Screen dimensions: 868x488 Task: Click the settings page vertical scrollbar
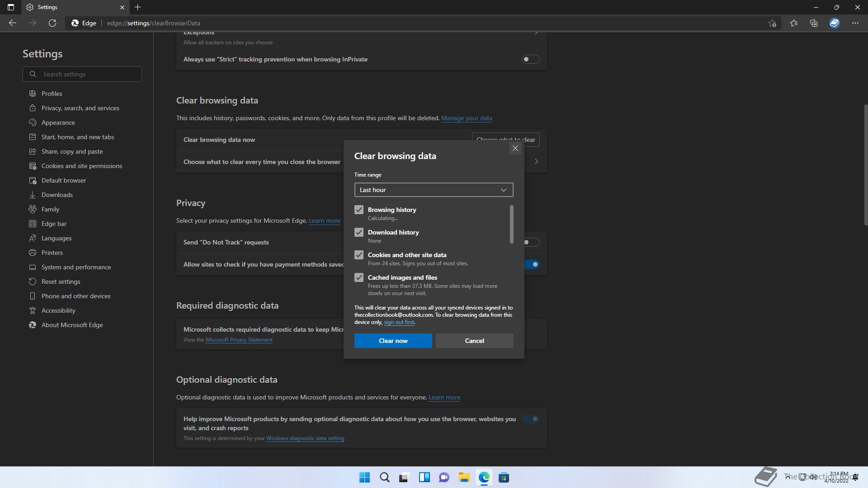[866, 164]
